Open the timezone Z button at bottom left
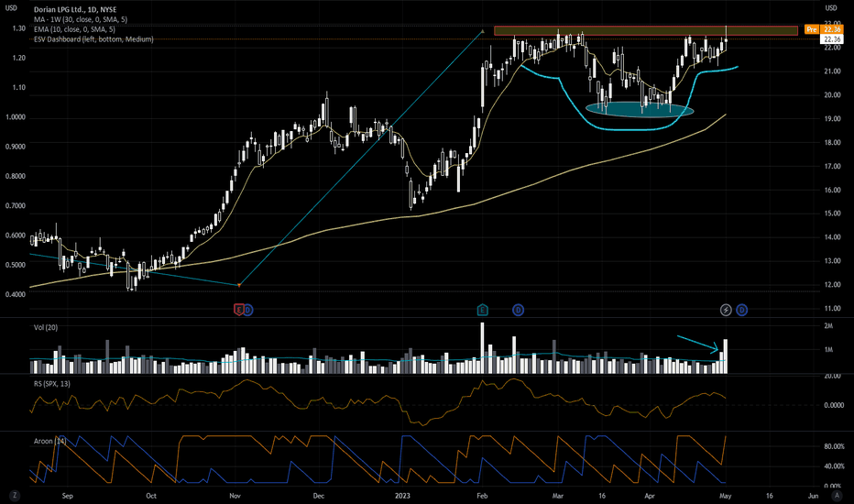 point(15,495)
